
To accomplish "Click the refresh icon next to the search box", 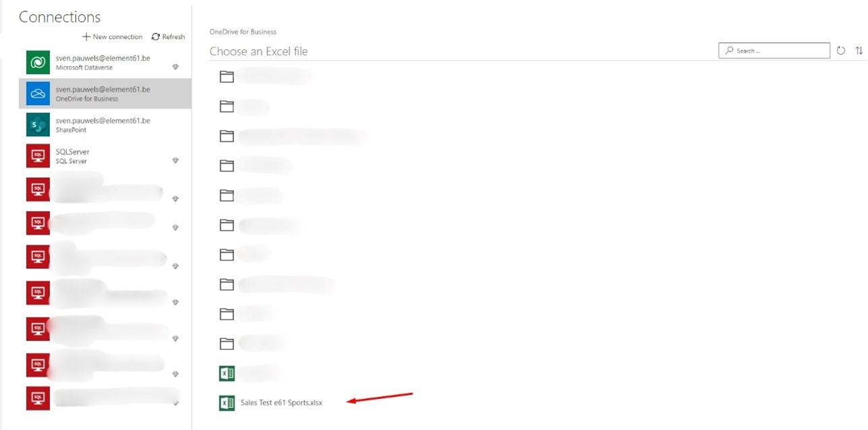I will 840,50.
